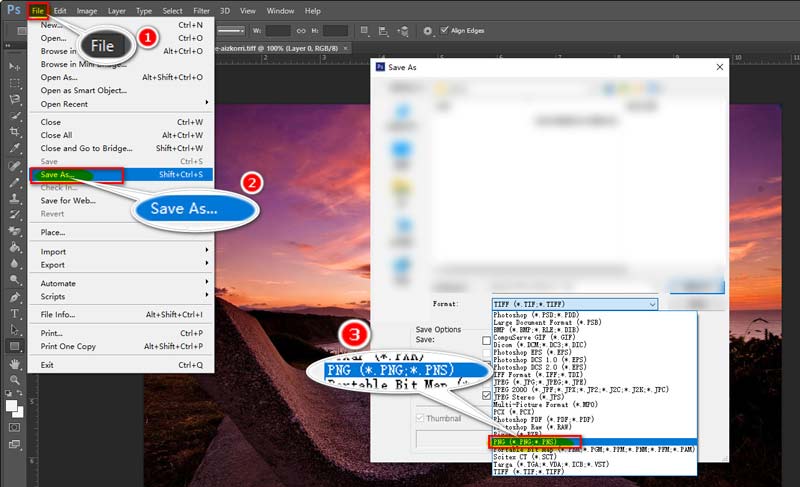Link width and height chain icon

301,31
